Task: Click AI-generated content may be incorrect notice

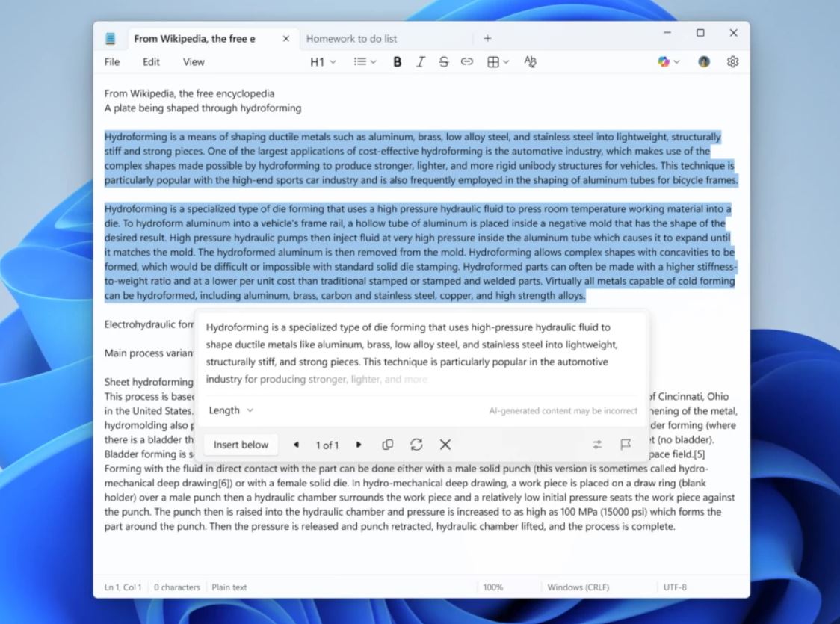Action: [563, 411]
